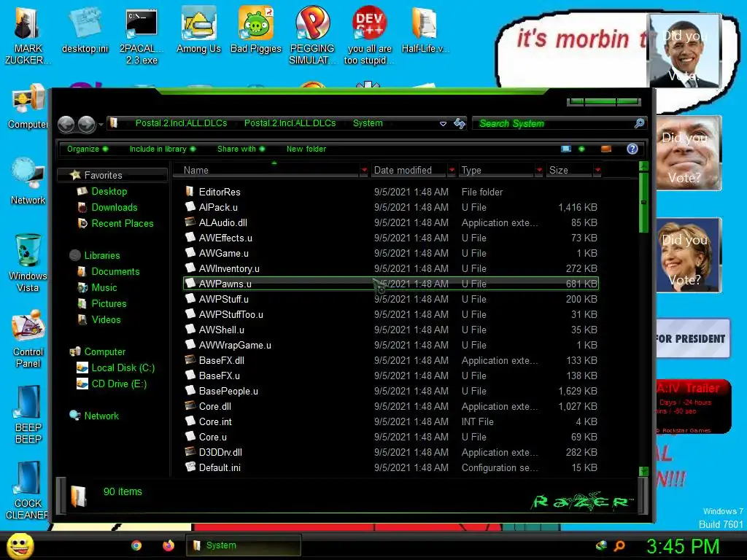This screenshot has height=560, width=747.
Task: Open Help with the question mark icon
Action: pyautogui.click(x=632, y=149)
